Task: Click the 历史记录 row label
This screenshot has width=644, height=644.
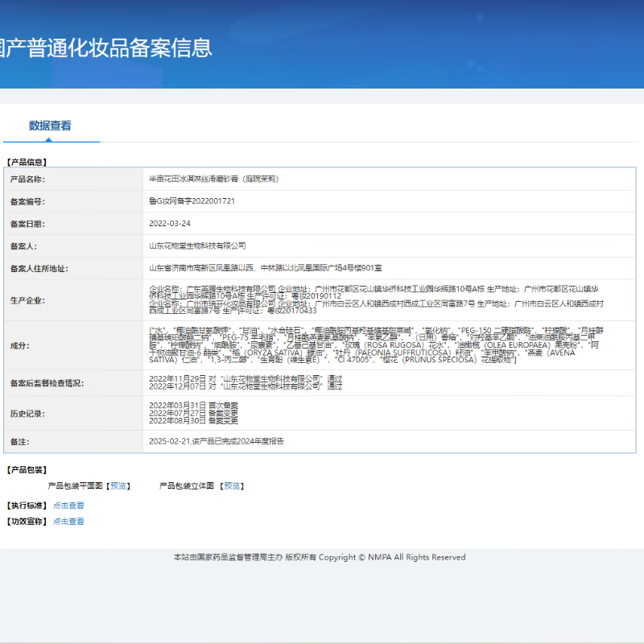Action: click(x=27, y=414)
